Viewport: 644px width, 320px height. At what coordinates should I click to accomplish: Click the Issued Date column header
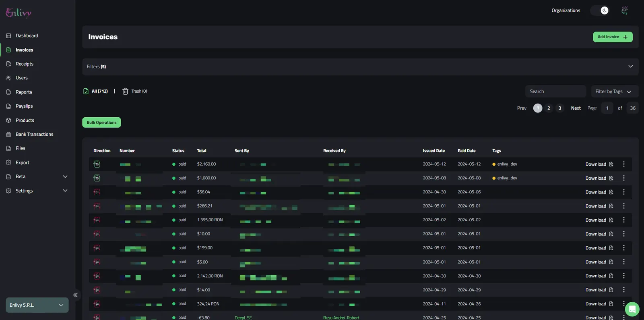433,151
